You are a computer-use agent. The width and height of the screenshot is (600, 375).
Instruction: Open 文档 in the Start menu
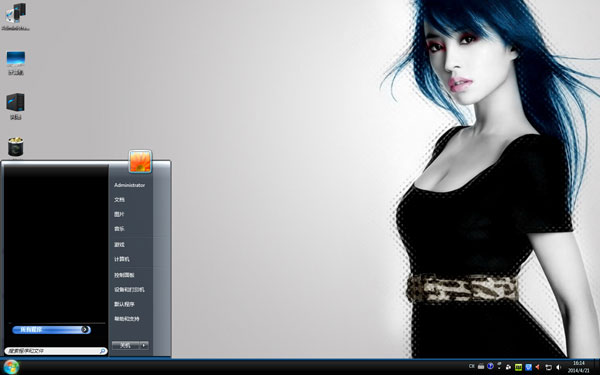[x=119, y=200]
